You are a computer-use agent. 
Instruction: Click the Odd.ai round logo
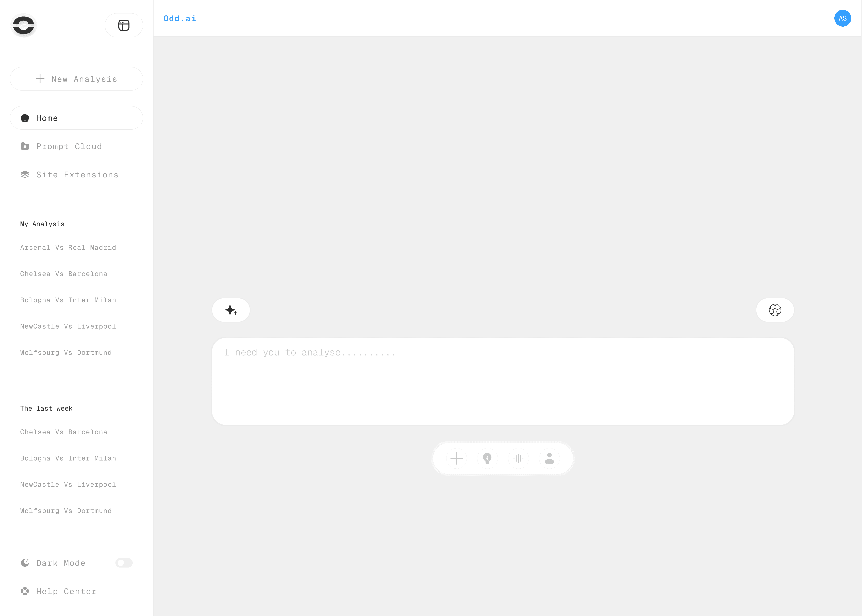pyautogui.click(x=24, y=25)
